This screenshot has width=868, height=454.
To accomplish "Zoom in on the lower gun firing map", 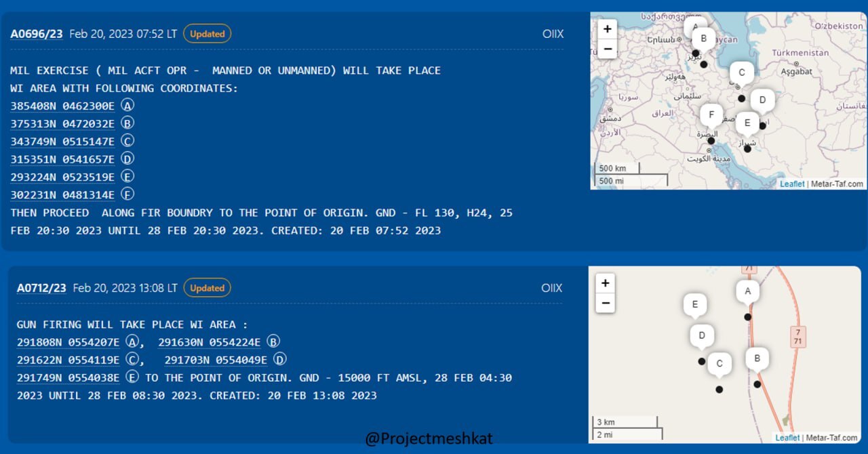I will pos(605,283).
